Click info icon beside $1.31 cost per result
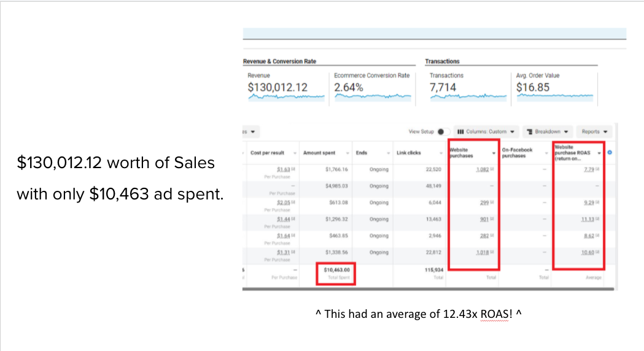The image size is (644, 351). pos(292,252)
